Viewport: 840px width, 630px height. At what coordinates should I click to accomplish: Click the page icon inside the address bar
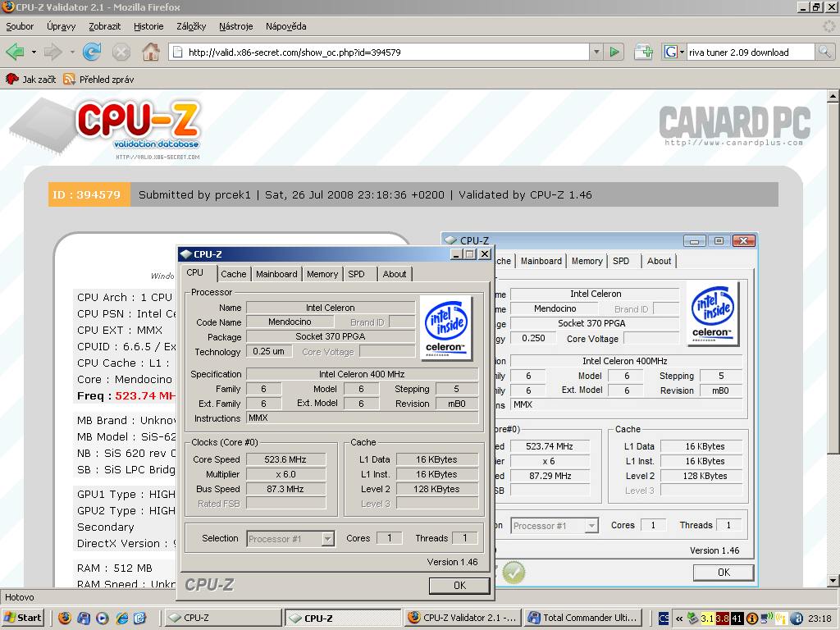[x=176, y=52]
